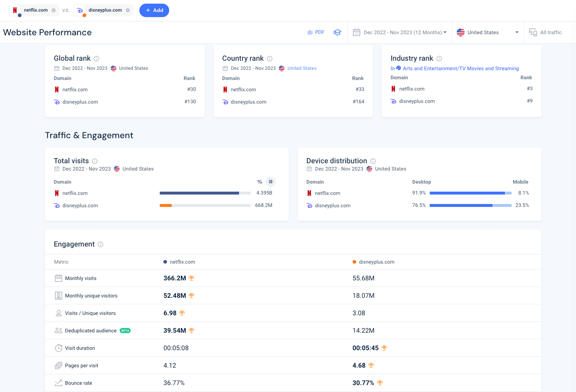The width and height of the screenshot is (576, 392).
Task: Click netflix.com in Country rank card
Action: point(243,89)
